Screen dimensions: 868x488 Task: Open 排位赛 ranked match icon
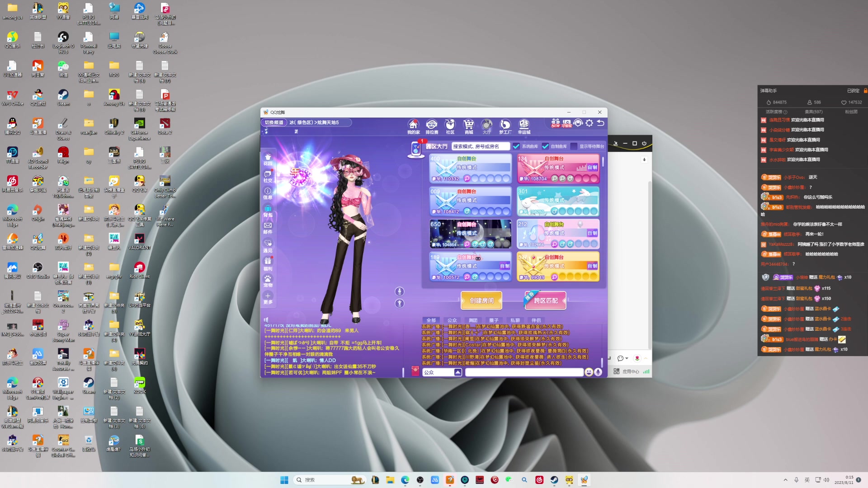(432, 127)
